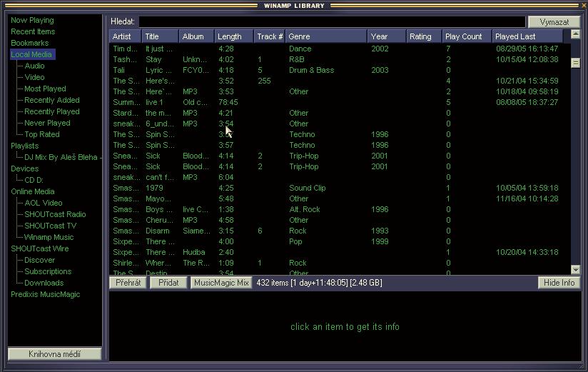Image resolution: width=588 pixels, height=372 pixels.
Task: Select the Devices node
Action: pyautogui.click(x=25, y=169)
